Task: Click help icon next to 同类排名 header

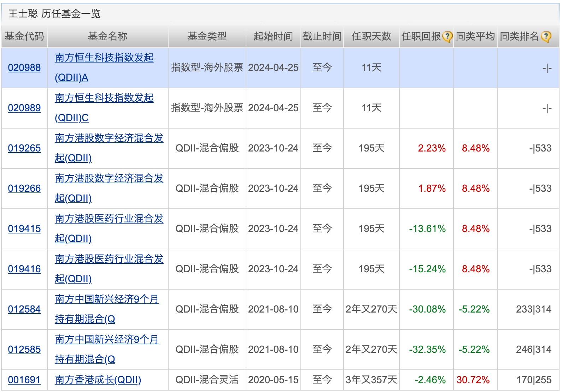Action: (546, 36)
